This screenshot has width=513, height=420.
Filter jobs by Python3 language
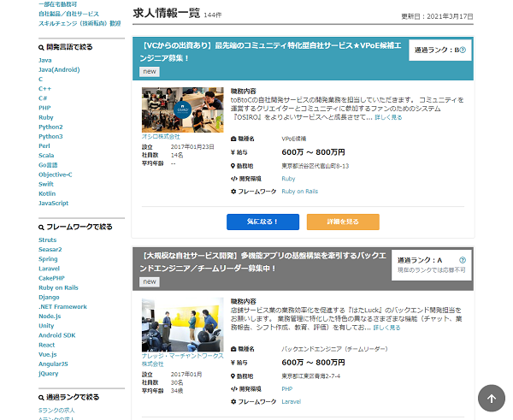pos(50,136)
